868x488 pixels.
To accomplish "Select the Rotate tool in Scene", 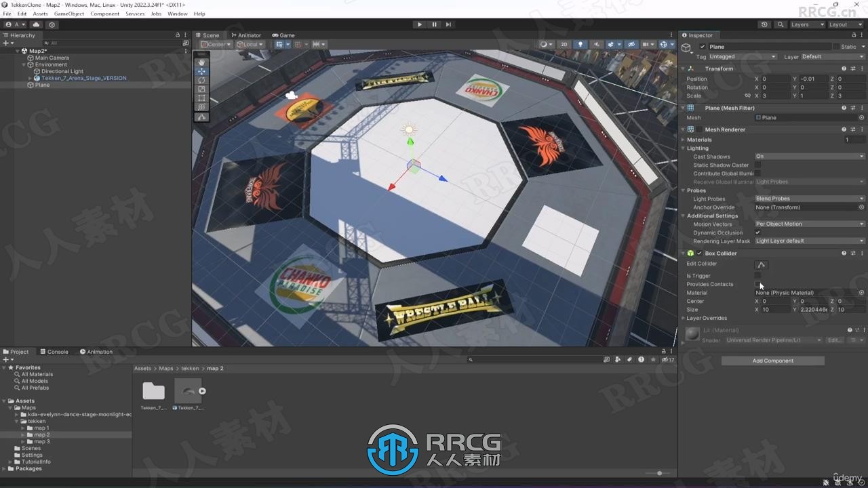I will point(201,80).
